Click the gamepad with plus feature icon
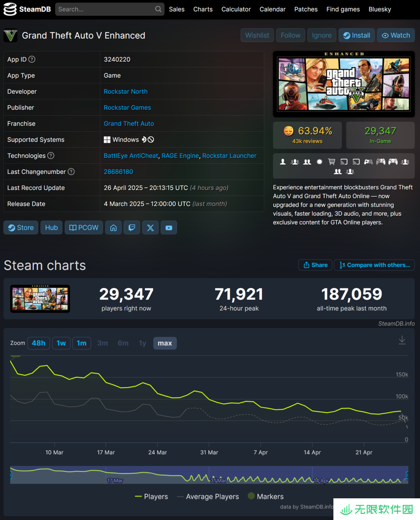This screenshot has width=420, height=520. 368,162
